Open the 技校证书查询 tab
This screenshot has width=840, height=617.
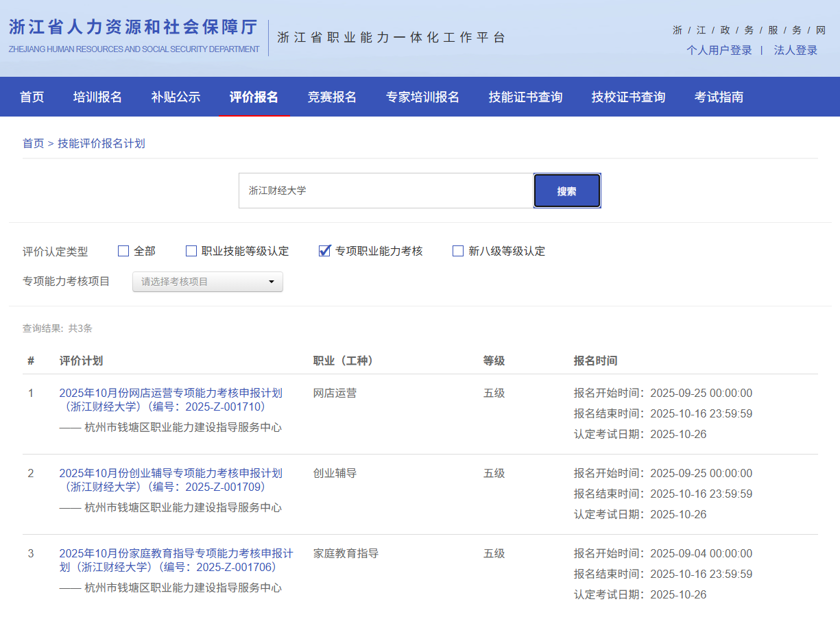point(628,97)
